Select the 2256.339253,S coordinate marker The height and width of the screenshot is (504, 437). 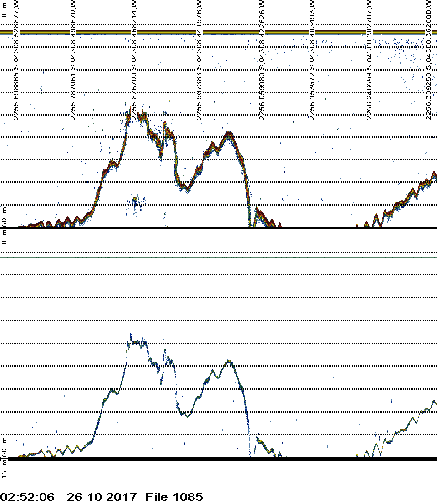[429, 60]
